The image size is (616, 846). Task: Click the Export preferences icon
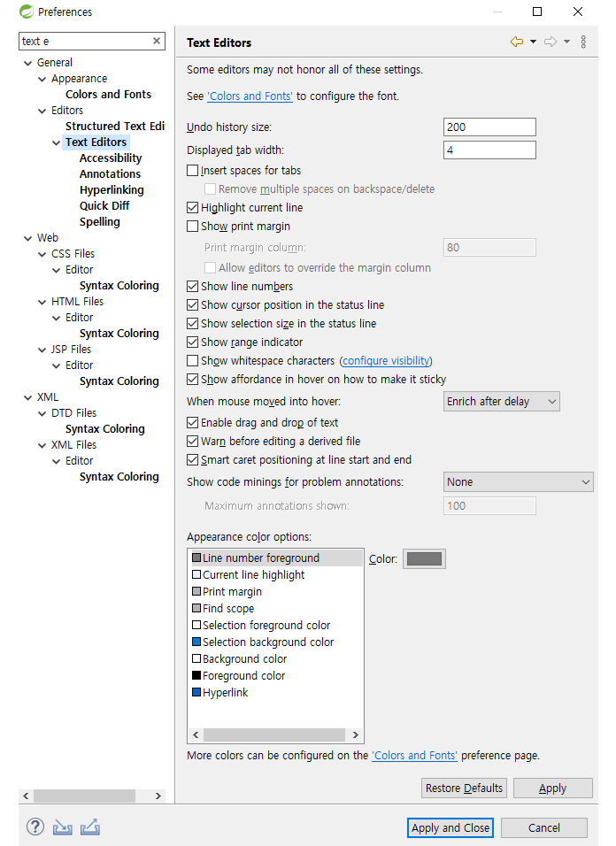click(89, 827)
